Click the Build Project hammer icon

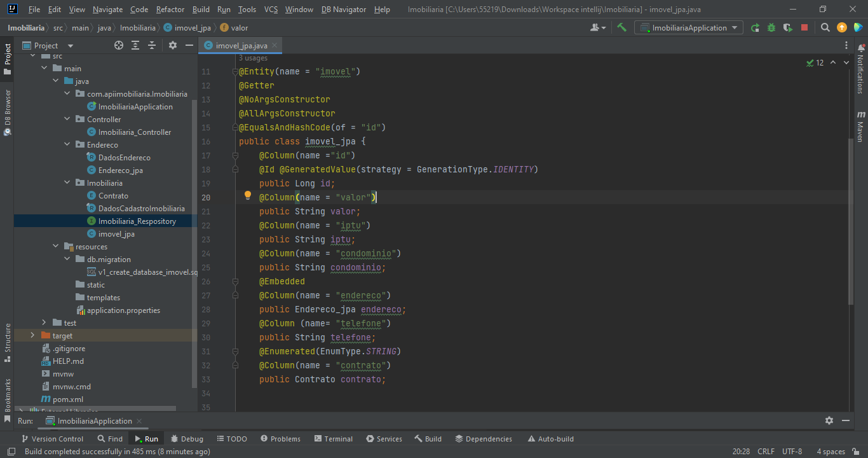click(621, 27)
